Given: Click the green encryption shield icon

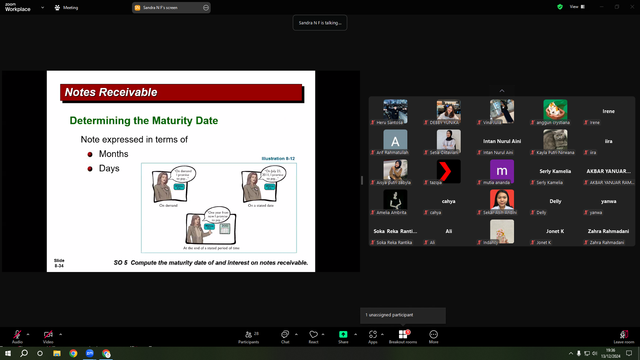Looking at the screenshot, I should point(560,7).
